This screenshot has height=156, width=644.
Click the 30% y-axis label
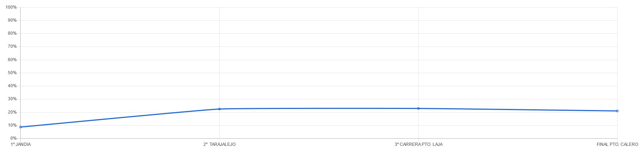point(12,99)
